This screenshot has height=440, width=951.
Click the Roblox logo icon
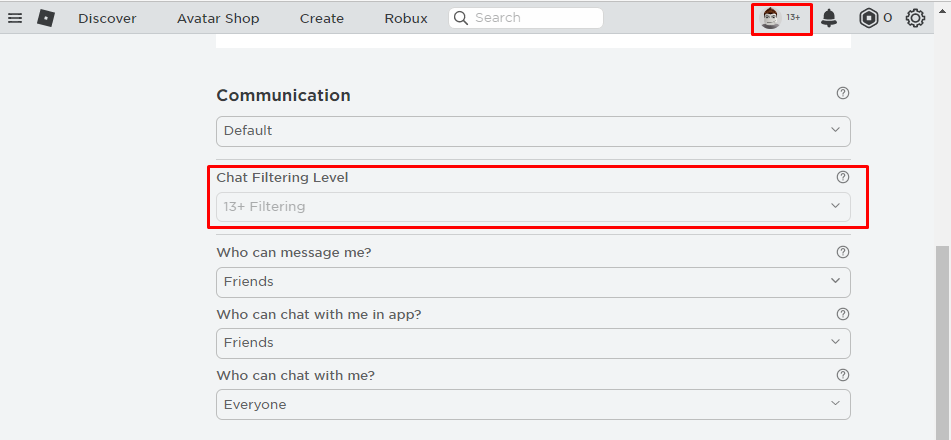(46, 18)
